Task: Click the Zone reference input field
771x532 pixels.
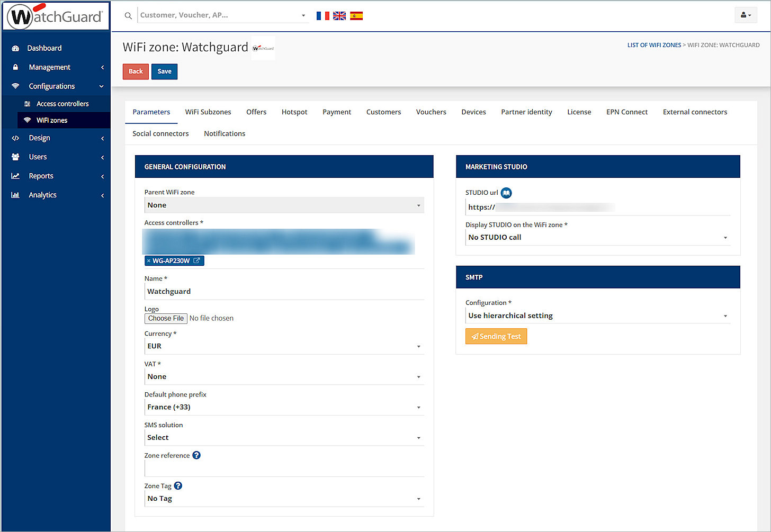Action: (284, 468)
